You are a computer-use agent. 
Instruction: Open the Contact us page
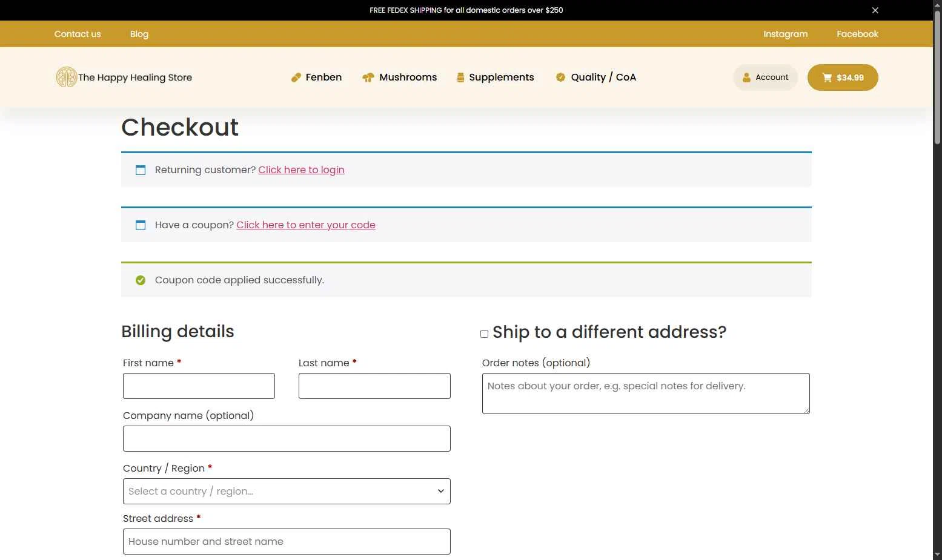click(x=78, y=34)
